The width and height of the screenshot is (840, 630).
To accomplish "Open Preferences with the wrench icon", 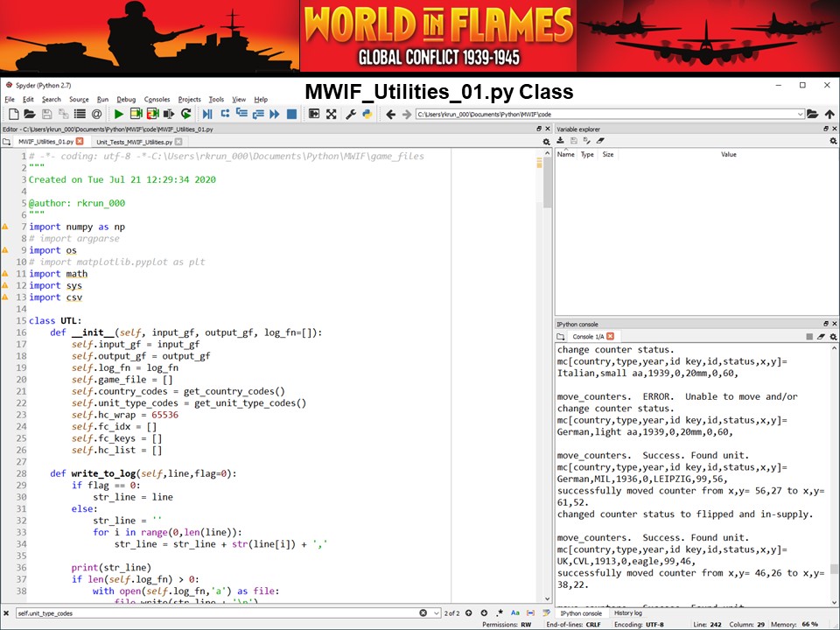I will click(351, 114).
